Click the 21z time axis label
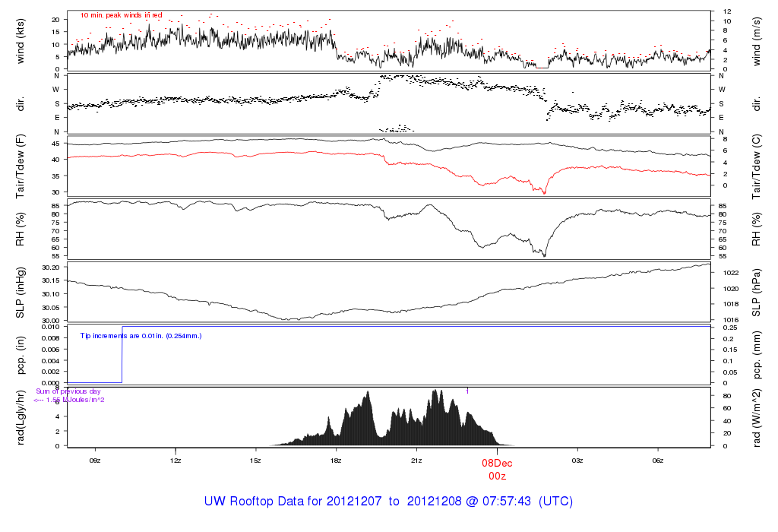Screen dimensions: 778x532 pyautogui.click(x=416, y=461)
